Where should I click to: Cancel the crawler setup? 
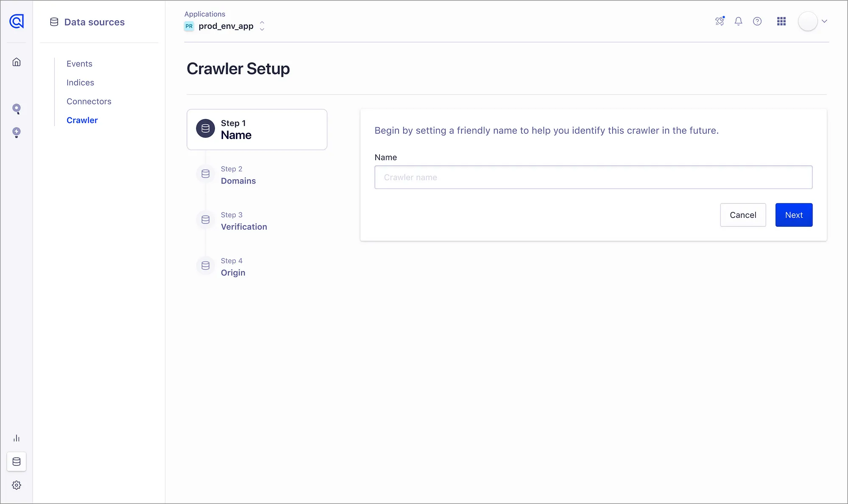pyautogui.click(x=743, y=215)
